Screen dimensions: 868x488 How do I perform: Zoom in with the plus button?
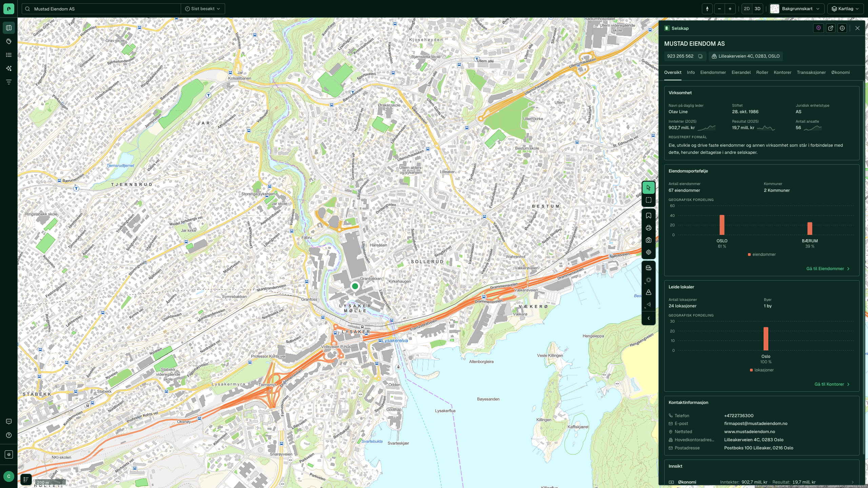(730, 9)
